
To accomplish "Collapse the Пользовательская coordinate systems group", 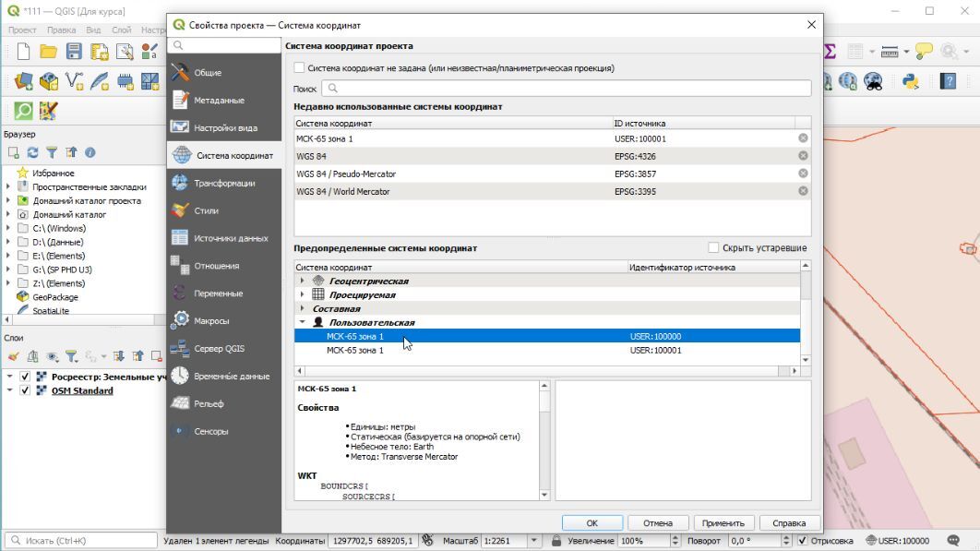I will coord(302,322).
